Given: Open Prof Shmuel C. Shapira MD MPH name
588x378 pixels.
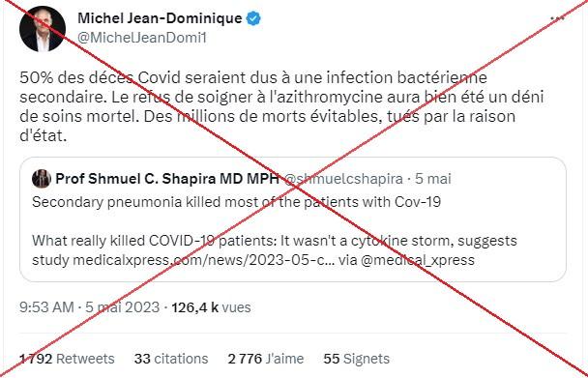Looking at the screenshot, I should tap(167, 179).
